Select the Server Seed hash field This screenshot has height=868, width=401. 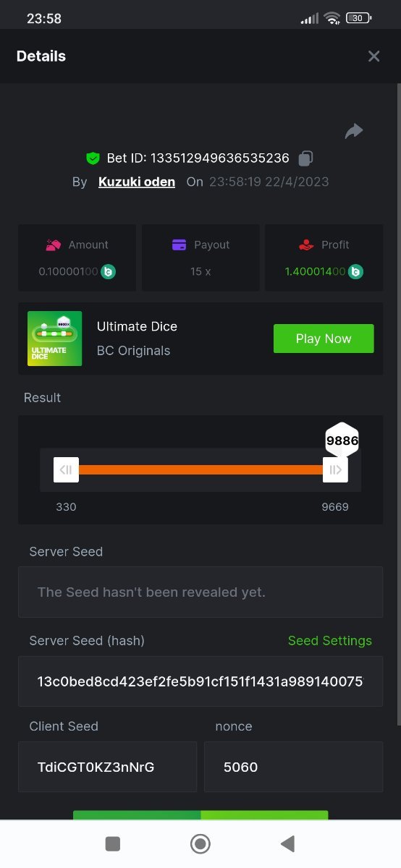(200, 681)
